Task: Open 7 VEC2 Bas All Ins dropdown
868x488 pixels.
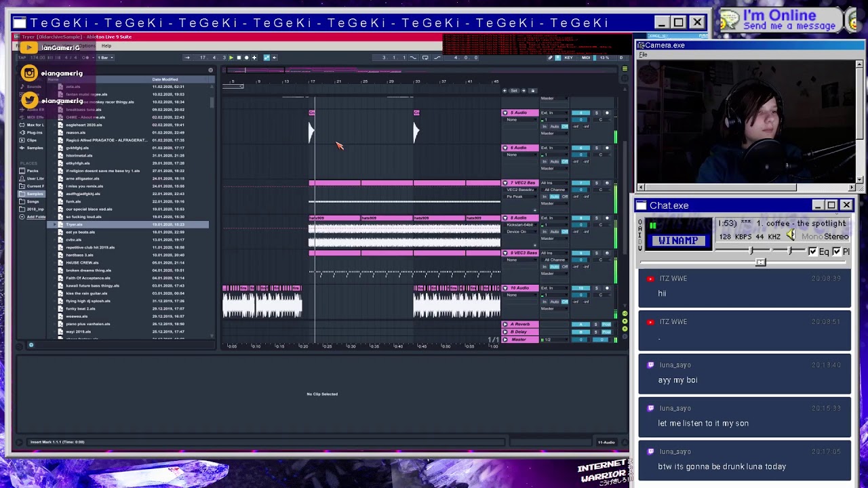Action: coord(554,183)
